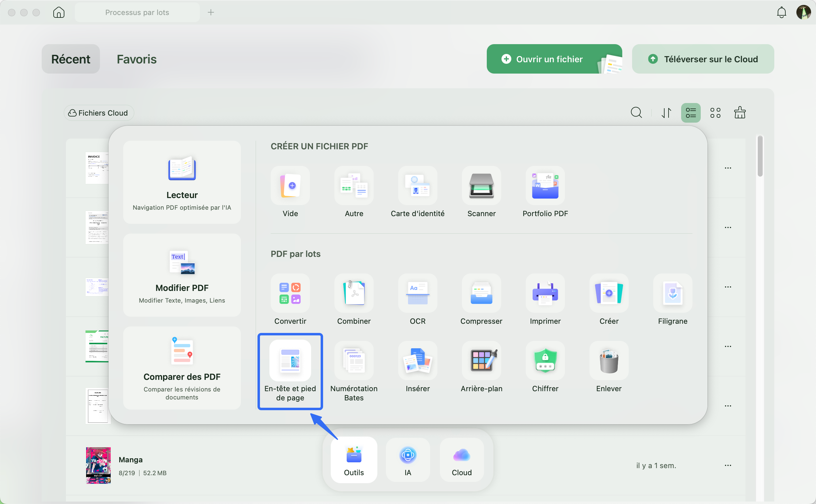Search the recent files list
This screenshot has width=816, height=504.
[x=636, y=113]
